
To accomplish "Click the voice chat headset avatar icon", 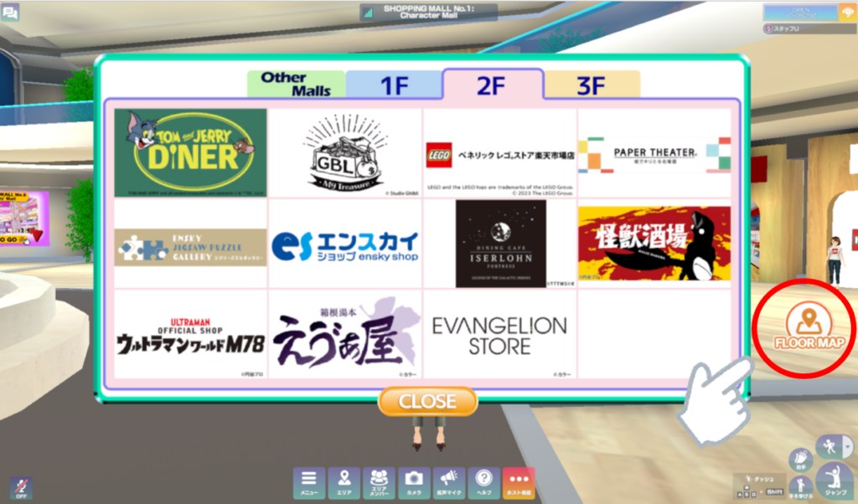I will (x=848, y=13).
